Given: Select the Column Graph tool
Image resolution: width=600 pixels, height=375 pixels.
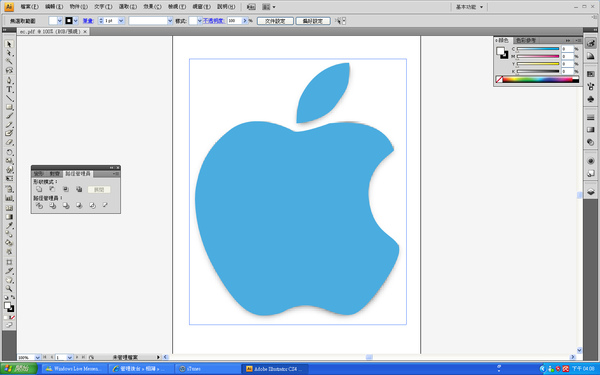Looking at the screenshot, I should 9,198.
